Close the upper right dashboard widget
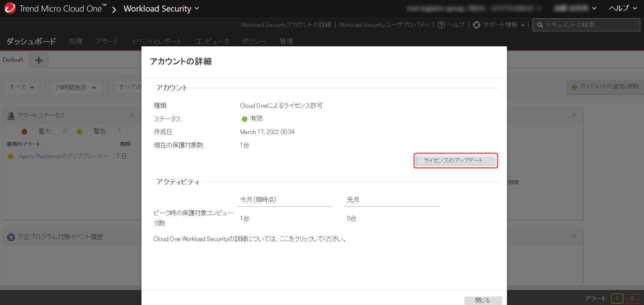The width and height of the screenshot is (644, 305). [574, 115]
